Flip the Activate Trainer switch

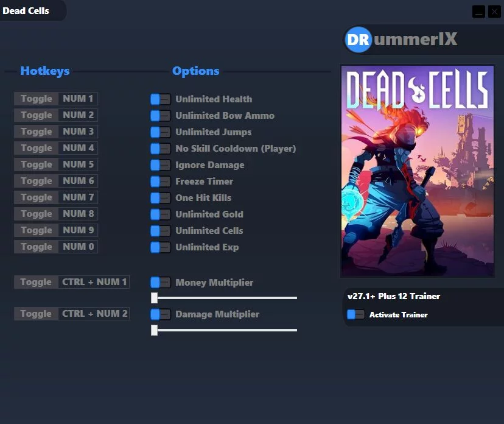[356, 314]
